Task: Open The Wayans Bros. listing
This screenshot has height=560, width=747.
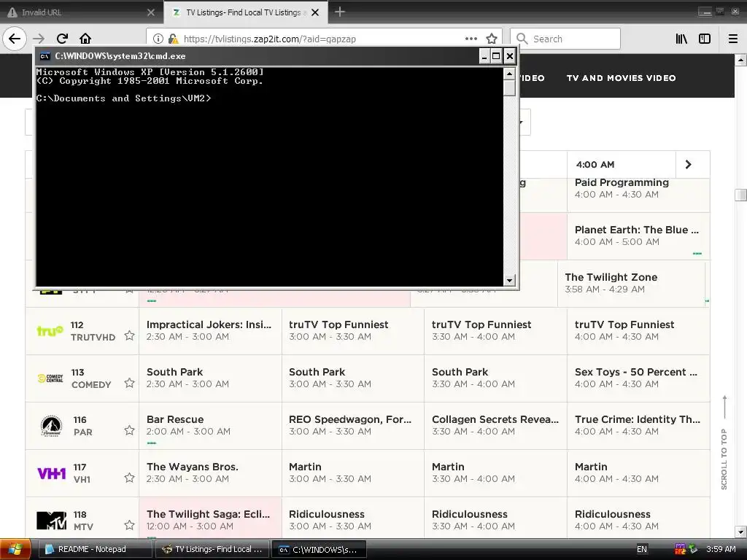Action: [x=210, y=472]
